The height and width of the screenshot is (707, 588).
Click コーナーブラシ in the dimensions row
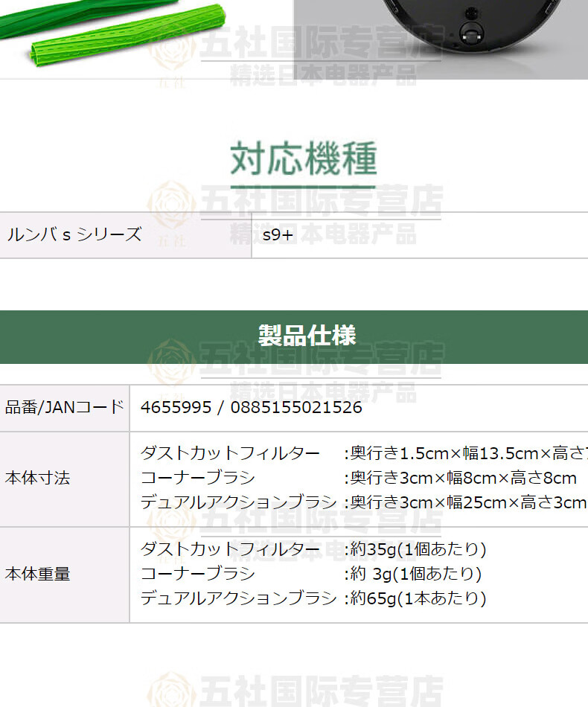click(x=197, y=478)
